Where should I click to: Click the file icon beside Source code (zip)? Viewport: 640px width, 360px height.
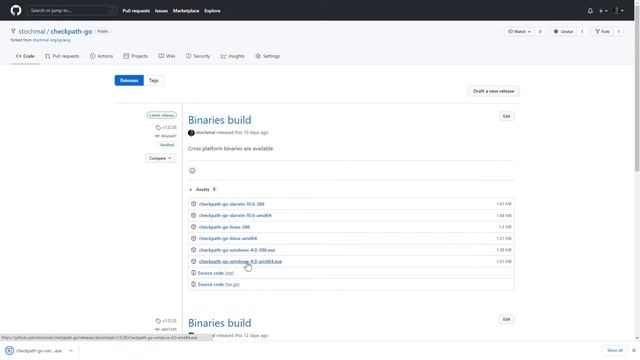pyautogui.click(x=193, y=273)
